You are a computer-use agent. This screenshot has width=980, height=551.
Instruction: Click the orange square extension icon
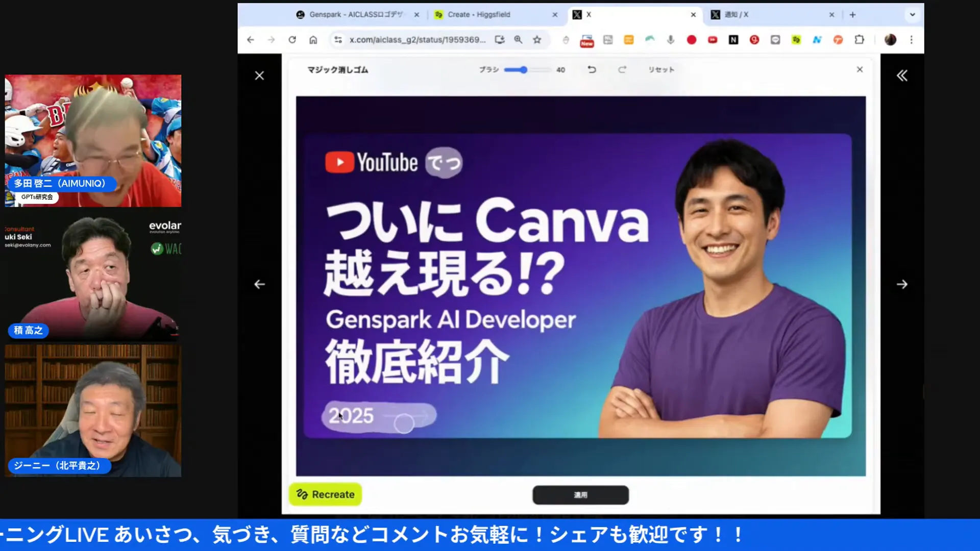click(x=629, y=40)
